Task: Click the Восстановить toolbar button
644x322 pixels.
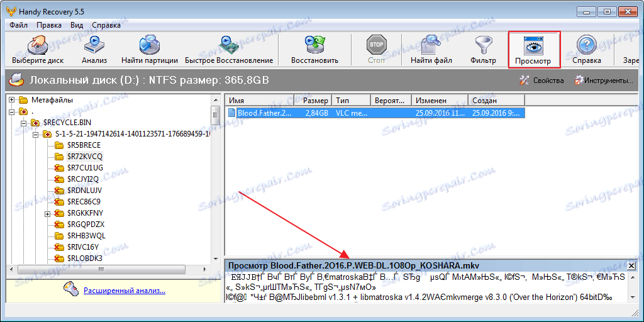Action: pyautogui.click(x=314, y=50)
